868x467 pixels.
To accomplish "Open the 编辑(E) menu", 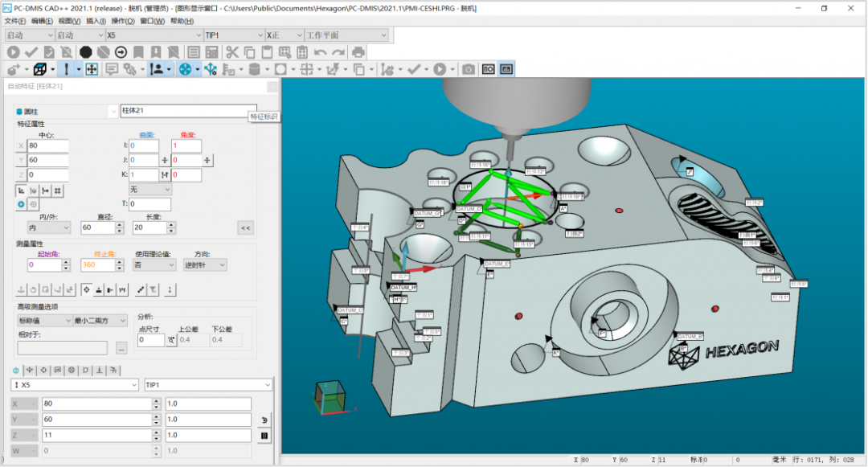I will (42, 21).
